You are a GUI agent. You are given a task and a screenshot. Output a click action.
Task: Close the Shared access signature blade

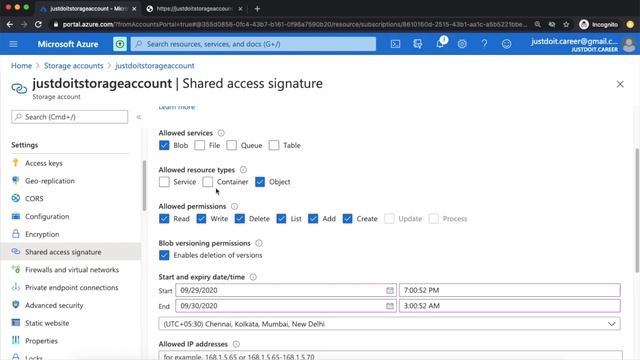(x=620, y=84)
